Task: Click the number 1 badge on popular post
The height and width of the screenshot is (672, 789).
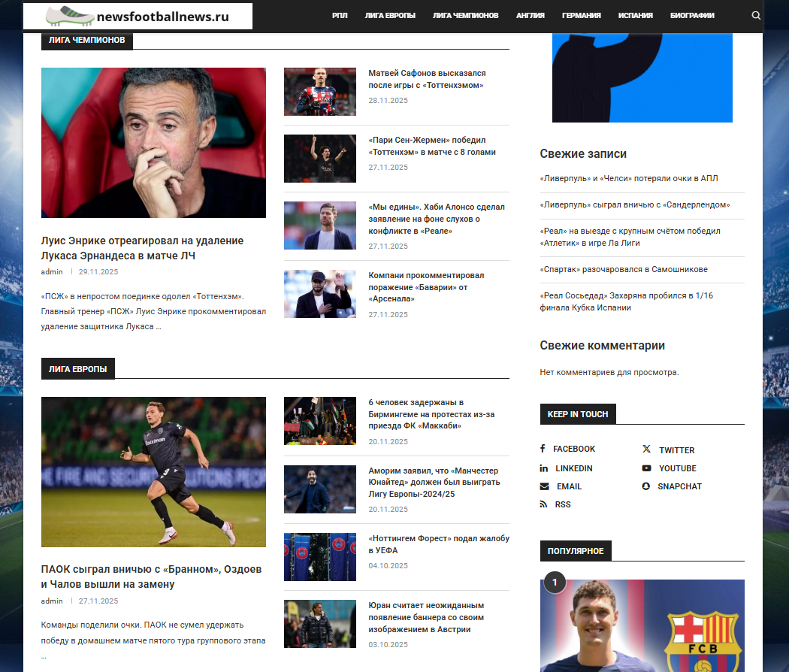Action: pos(555,583)
